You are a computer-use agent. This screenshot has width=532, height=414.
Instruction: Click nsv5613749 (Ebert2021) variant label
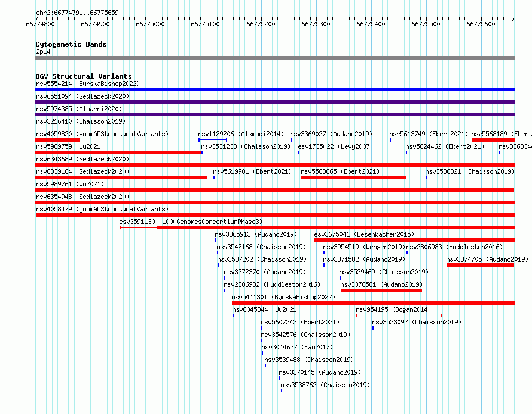(429, 134)
